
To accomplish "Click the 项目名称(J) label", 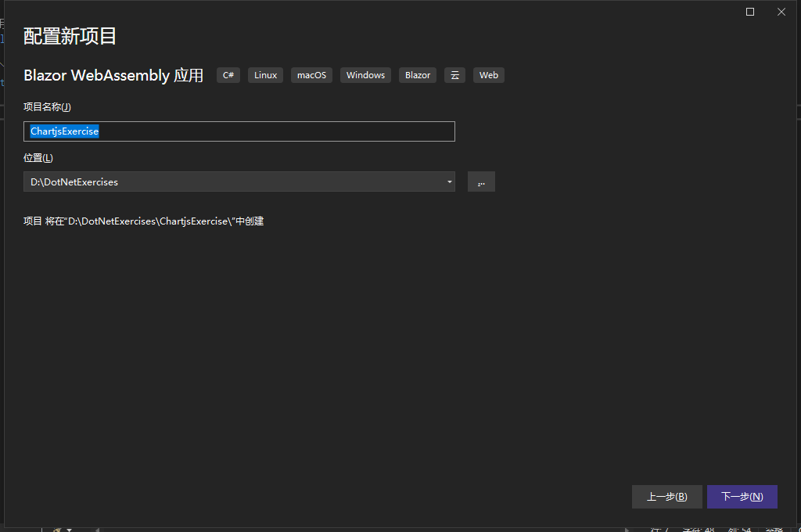I will pos(47,107).
